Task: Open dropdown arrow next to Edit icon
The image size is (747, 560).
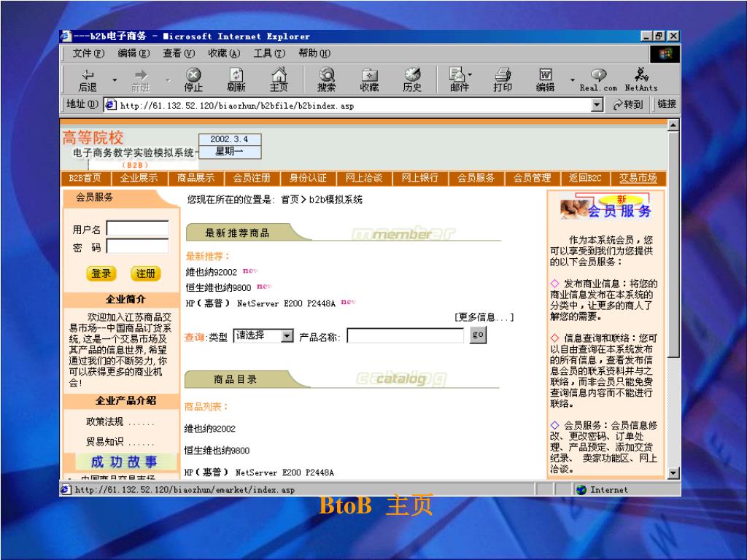Action: click(x=572, y=79)
